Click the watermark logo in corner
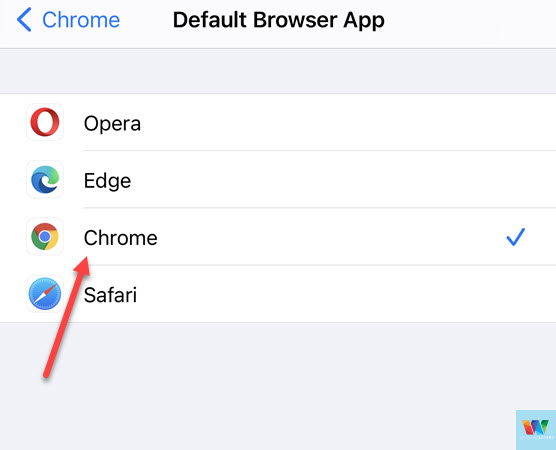Screen dimensions: 556x450 point(536,430)
